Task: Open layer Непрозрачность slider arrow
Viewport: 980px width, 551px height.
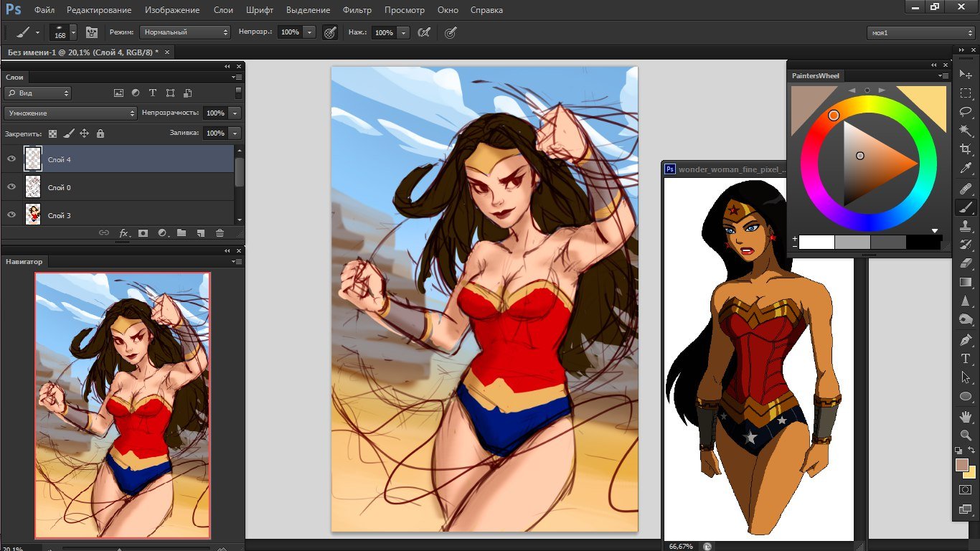Action: coord(236,113)
